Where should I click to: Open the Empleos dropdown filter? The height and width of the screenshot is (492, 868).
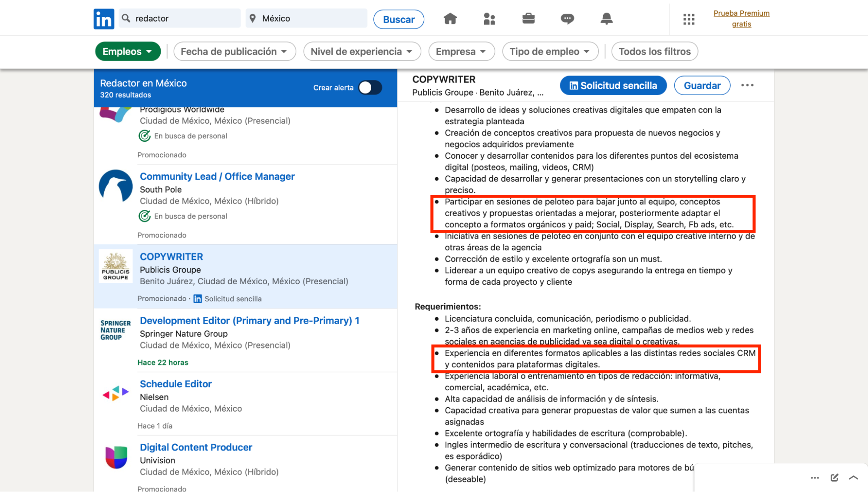(x=128, y=51)
